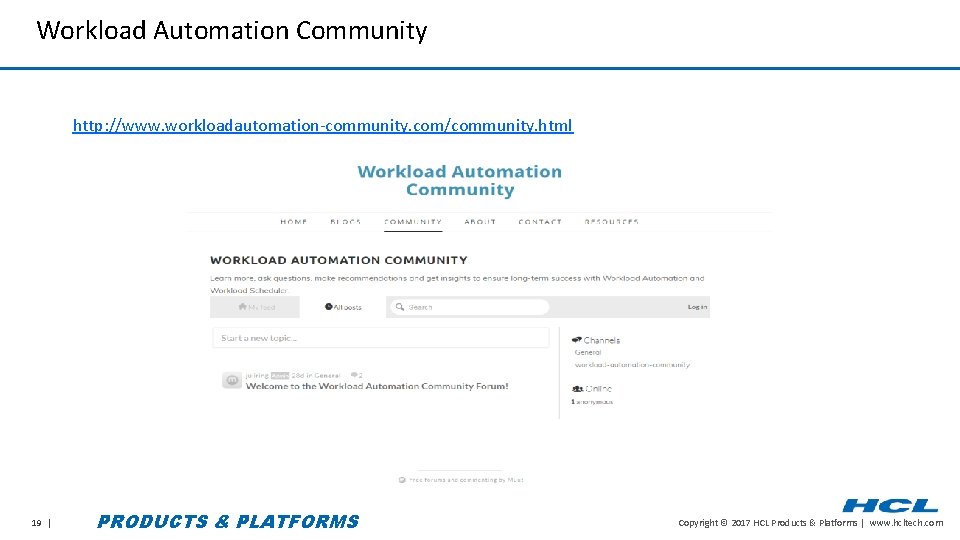The image size is (960, 540).
Task: Focus the forum Search field
Action: pos(469,307)
